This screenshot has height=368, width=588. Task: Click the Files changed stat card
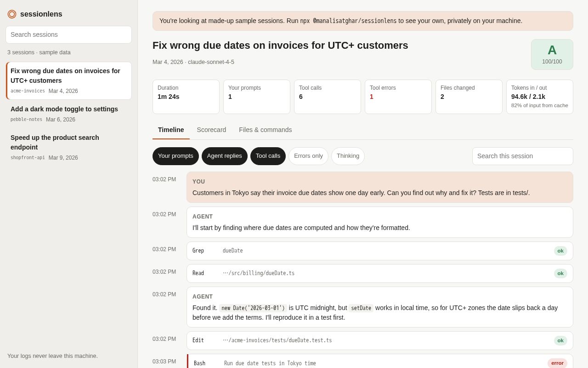(x=469, y=97)
